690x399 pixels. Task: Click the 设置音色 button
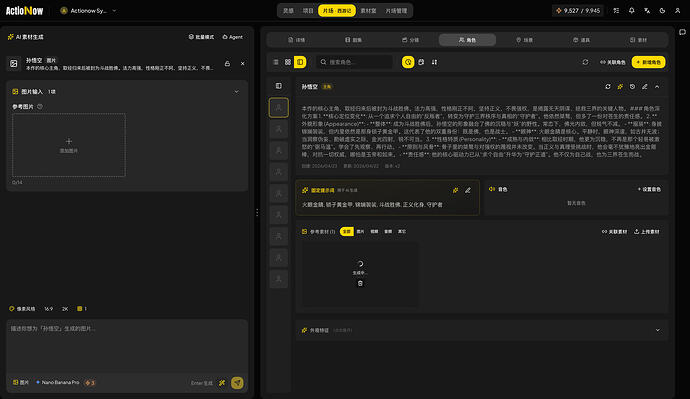coord(649,189)
